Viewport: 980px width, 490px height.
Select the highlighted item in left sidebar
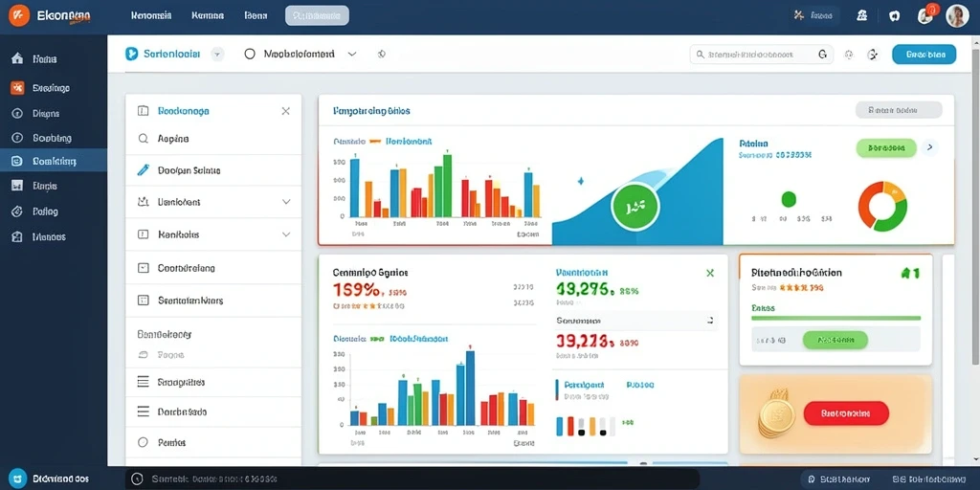coord(54,161)
